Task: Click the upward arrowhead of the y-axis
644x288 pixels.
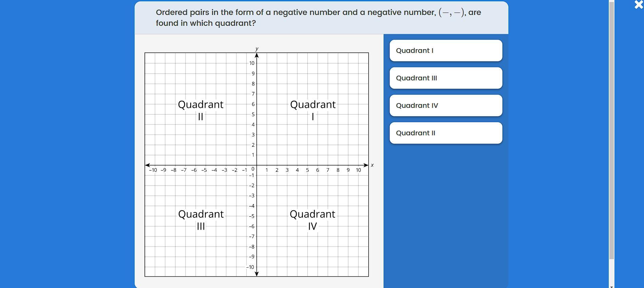Action: 257,55
